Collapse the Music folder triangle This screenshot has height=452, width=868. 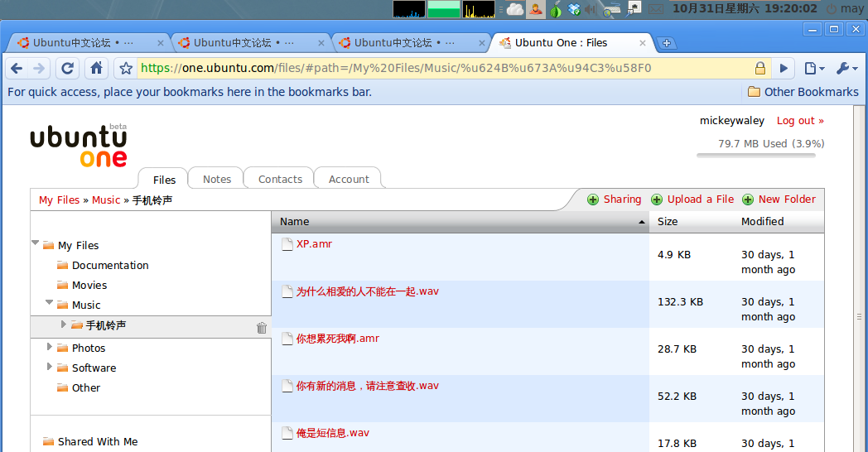tap(49, 303)
